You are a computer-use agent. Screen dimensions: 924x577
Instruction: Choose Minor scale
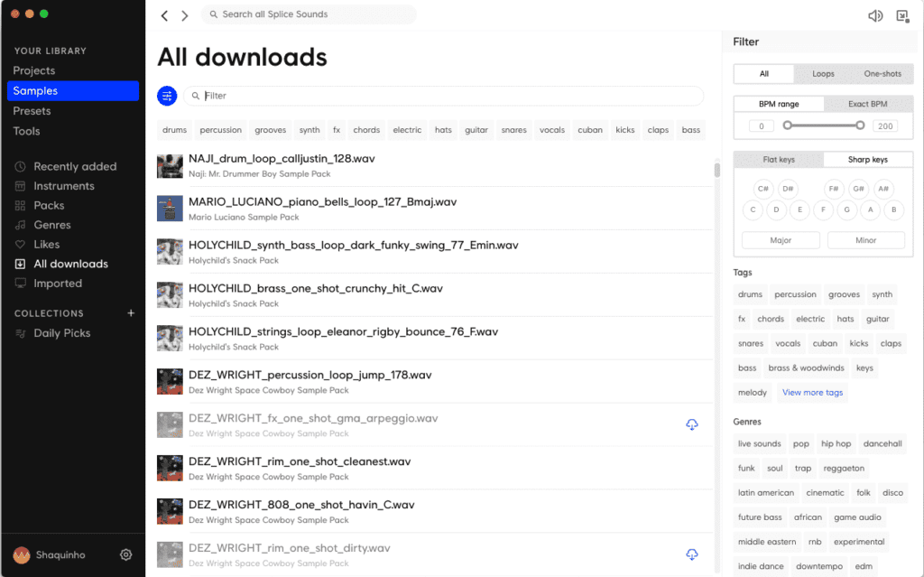865,240
